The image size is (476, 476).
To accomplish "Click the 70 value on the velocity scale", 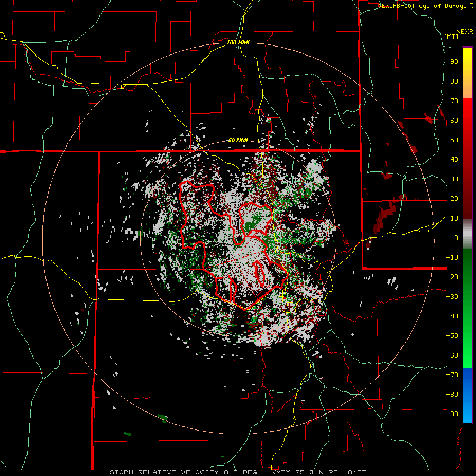I will click(x=454, y=101).
